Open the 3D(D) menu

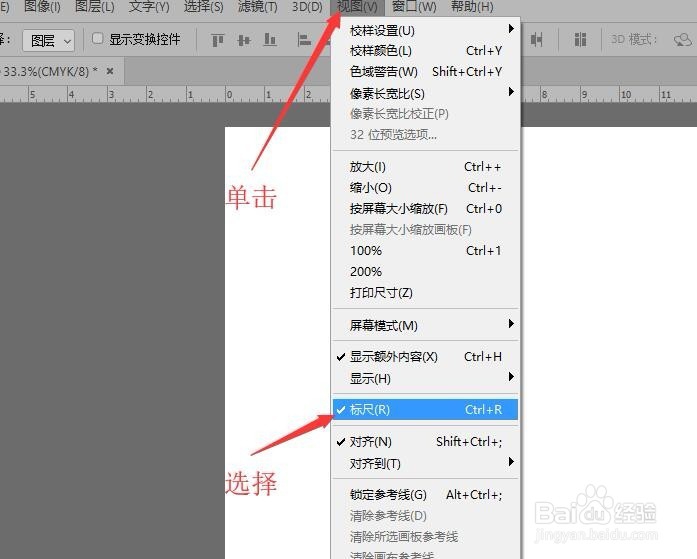point(307,7)
